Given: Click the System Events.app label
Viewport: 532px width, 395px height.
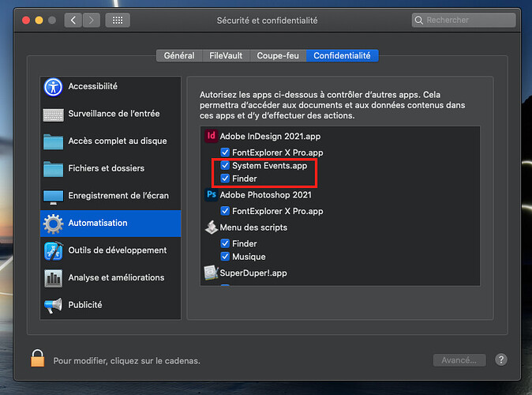Looking at the screenshot, I should click(x=269, y=166).
